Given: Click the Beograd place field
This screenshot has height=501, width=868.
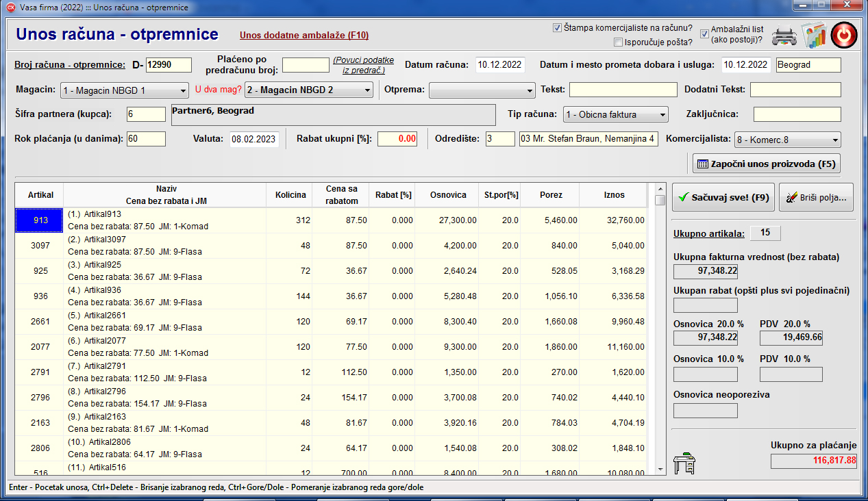Looking at the screenshot, I should tap(808, 65).
